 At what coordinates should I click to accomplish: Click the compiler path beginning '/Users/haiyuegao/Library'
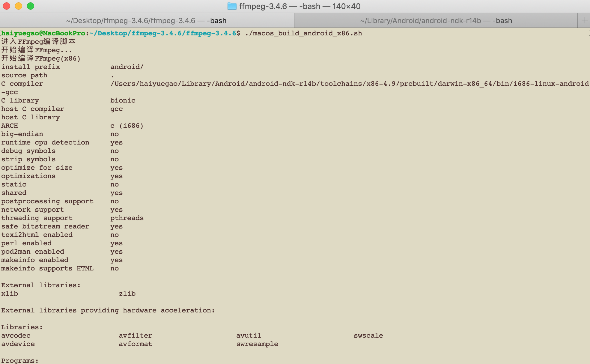[350, 84]
